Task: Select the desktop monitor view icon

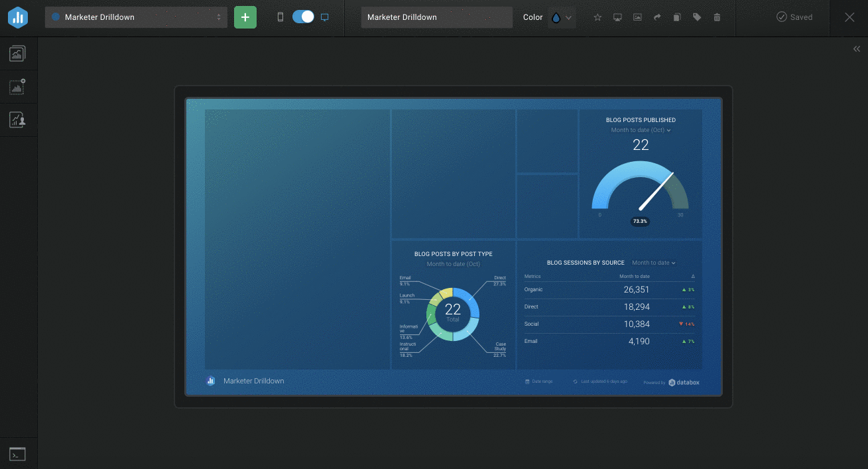Action: (325, 17)
